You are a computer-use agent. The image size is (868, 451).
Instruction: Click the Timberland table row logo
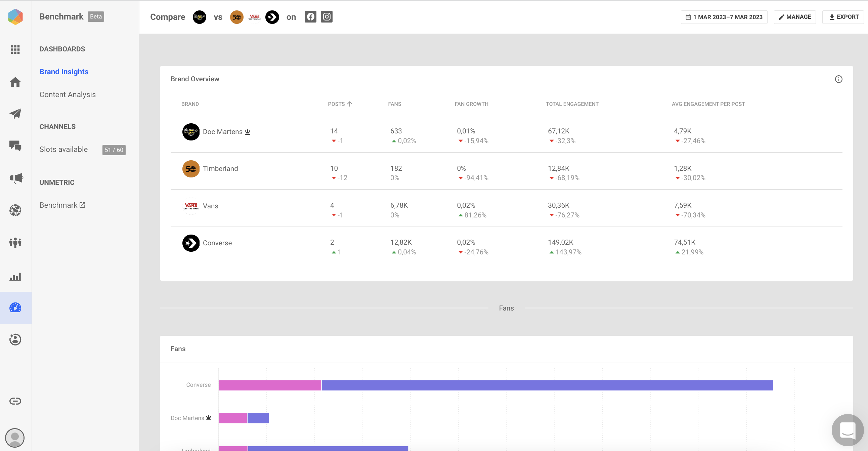[191, 169]
